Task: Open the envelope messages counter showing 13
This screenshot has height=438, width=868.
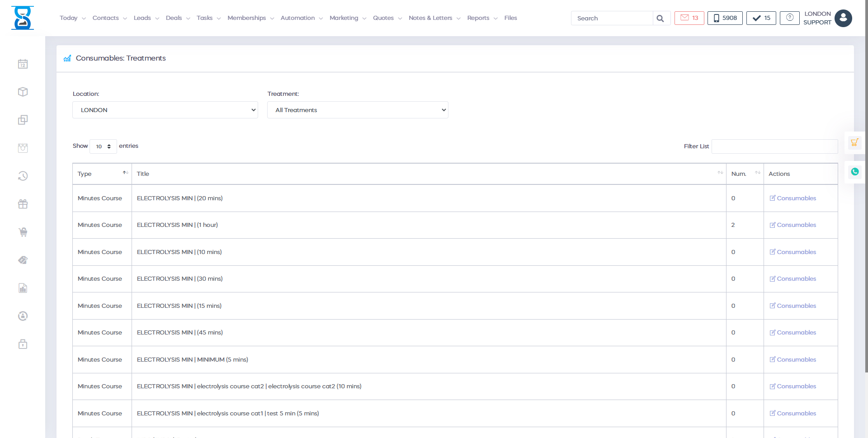Action: [689, 18]
